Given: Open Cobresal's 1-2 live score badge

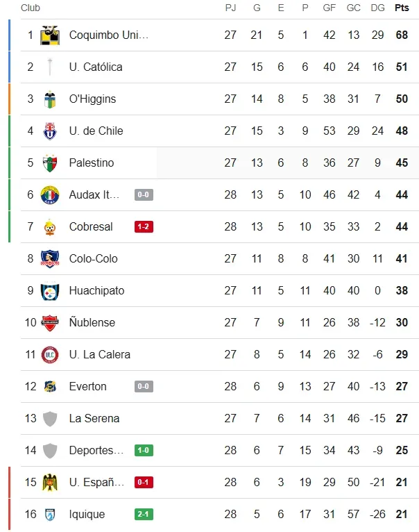Looking at the screenshot, I should [x=144, y=226].
